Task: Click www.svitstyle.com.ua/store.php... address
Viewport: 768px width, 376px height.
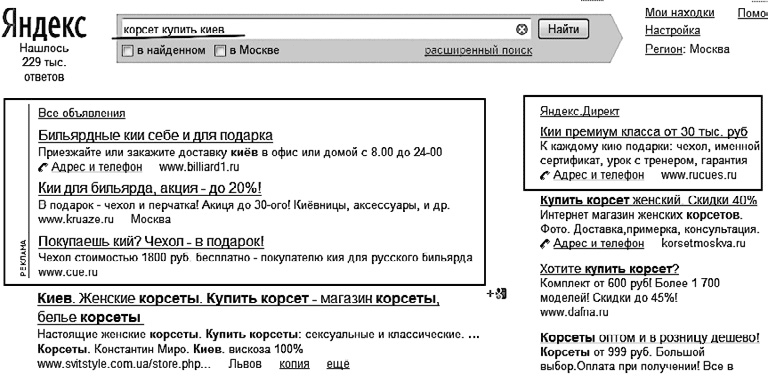Action: coord(124,364)
